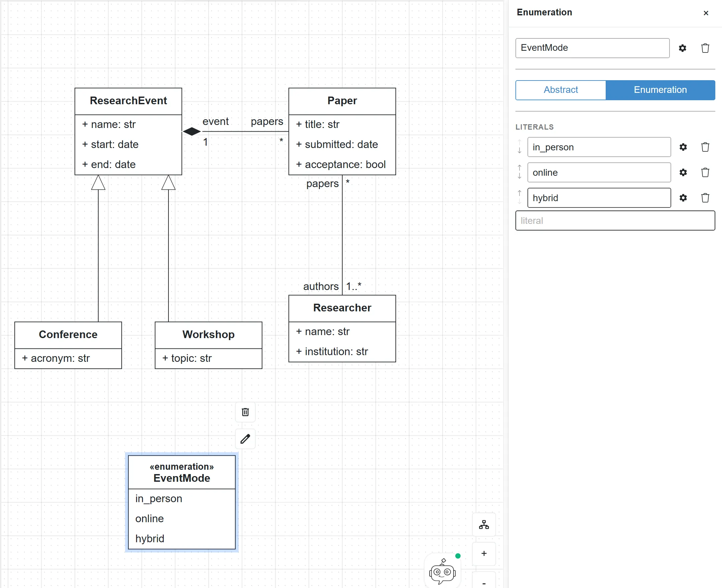Toggle the Enumeration option

pyautogui.click(x=660, y=90)
